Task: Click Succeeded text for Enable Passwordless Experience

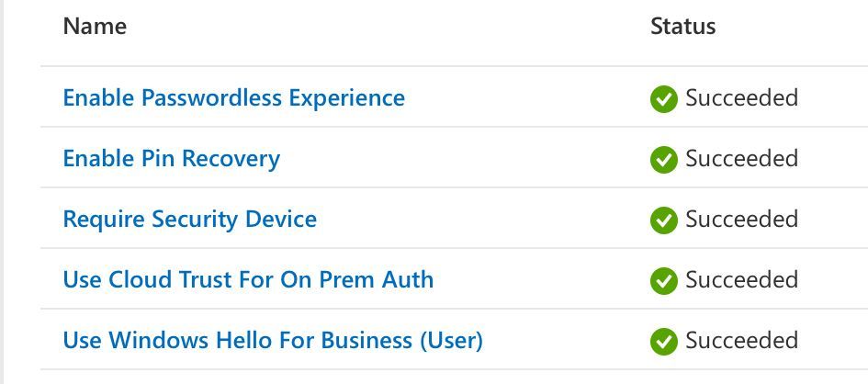Action: tap(742, 98)
